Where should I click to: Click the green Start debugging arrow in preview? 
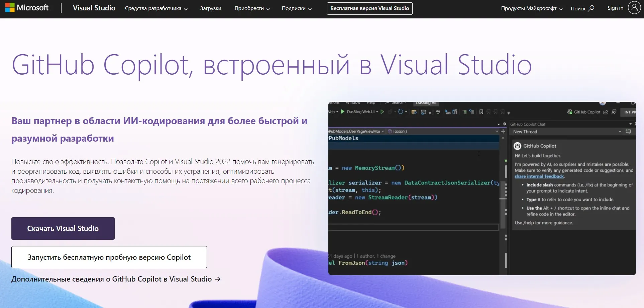pos(342,111)
